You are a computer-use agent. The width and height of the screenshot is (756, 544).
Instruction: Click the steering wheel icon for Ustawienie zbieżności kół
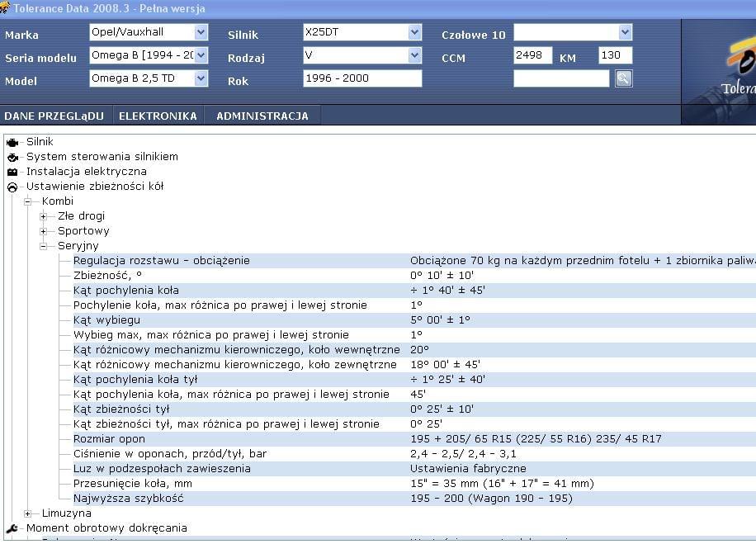(12, 187)
